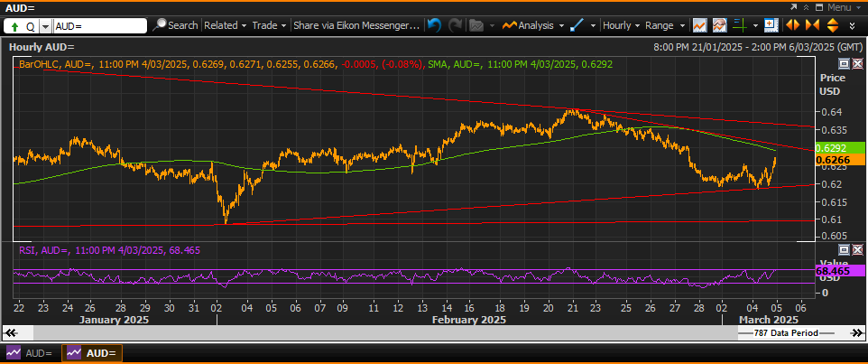Open the Related menu
868x364 pixels.
pos(225,25)
